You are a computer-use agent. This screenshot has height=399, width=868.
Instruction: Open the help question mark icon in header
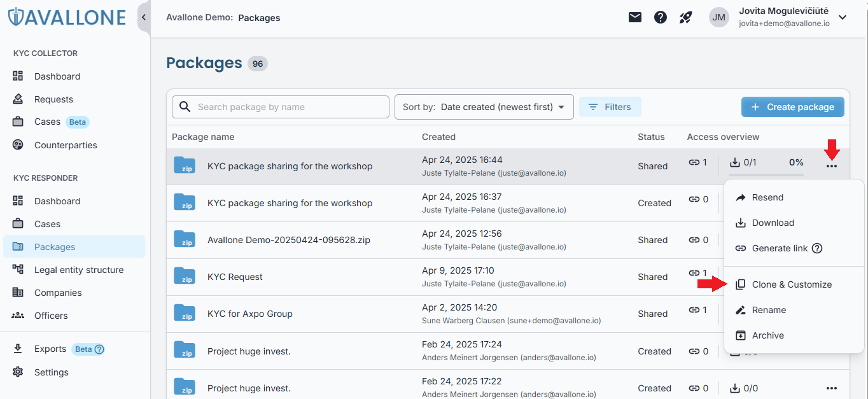pyautogui.click(x=661, y=17)
